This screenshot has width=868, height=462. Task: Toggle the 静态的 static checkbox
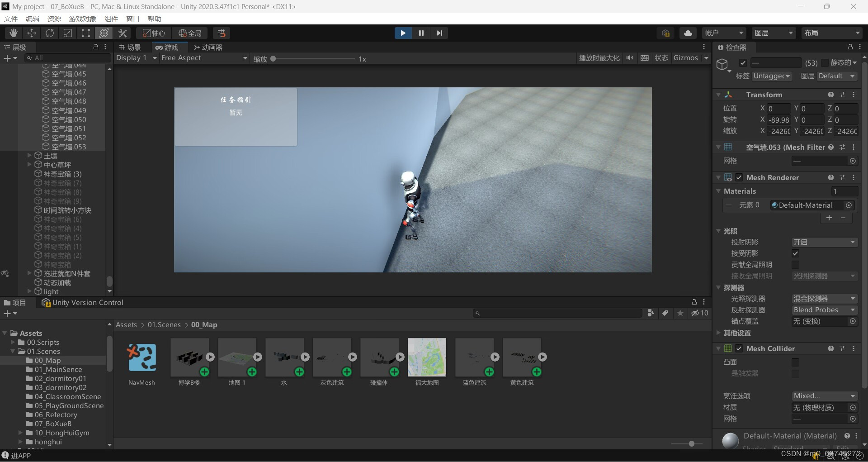click(825, 63)
